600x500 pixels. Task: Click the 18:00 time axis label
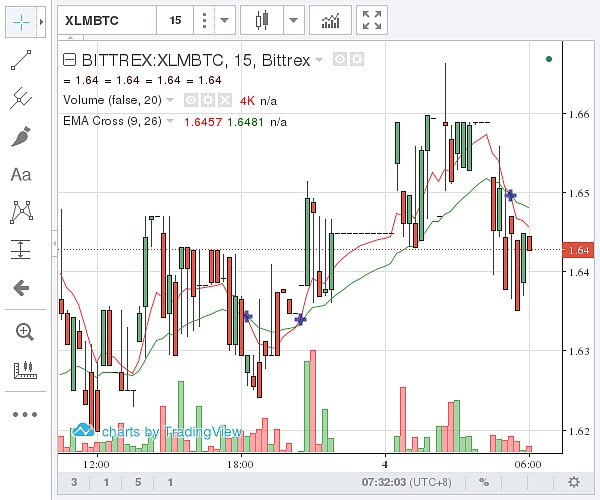pos(240,464)
